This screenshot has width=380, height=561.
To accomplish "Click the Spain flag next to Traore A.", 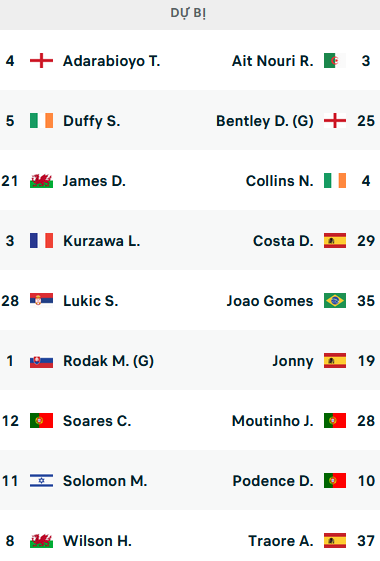I will pos(335,541).
